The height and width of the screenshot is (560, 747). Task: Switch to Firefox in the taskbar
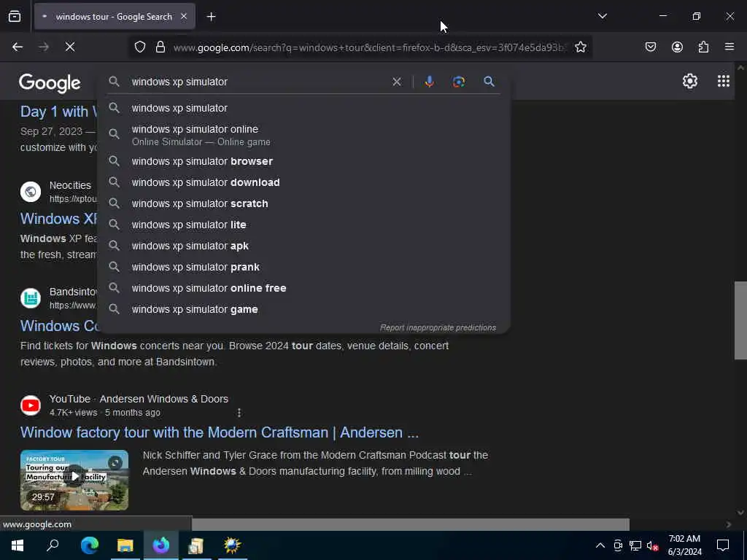tap(161, 545)
